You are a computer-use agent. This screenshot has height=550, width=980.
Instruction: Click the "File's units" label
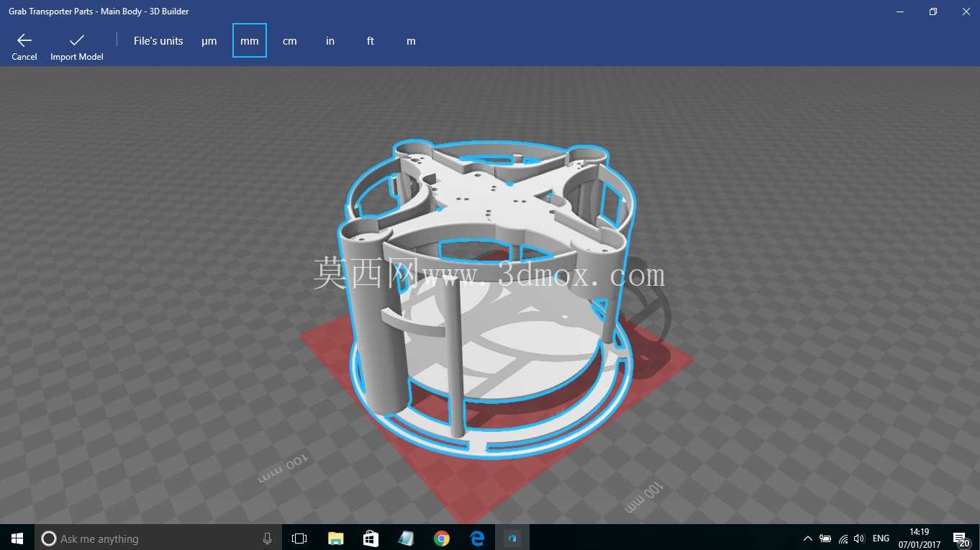click(x=158, y=41)
